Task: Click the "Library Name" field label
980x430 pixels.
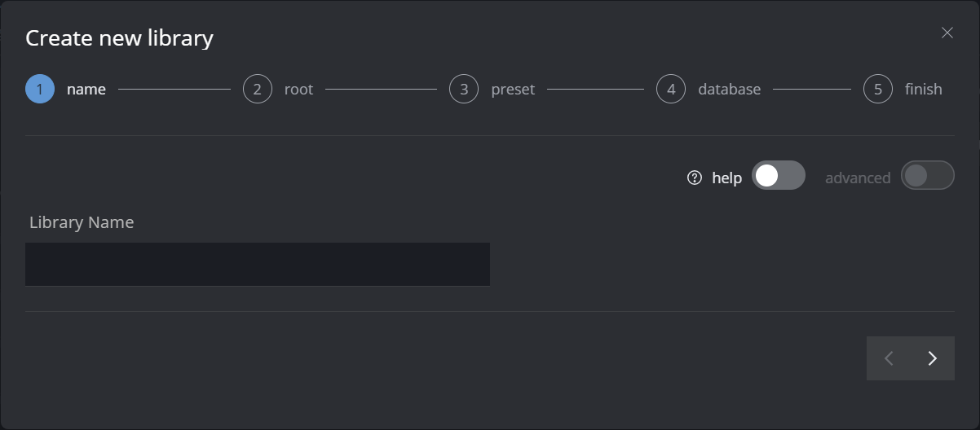Action: pyautogui.click(x=82, y=222)
